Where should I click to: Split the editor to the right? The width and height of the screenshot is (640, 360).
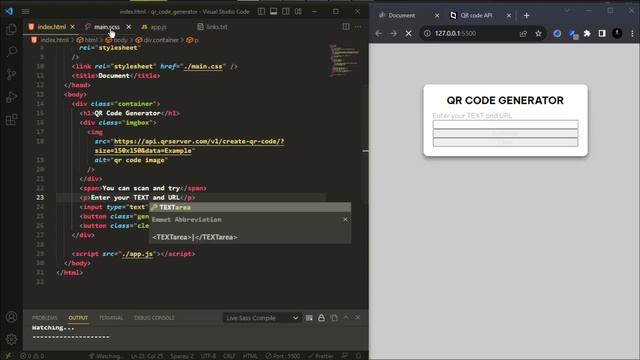coord(346,27)
